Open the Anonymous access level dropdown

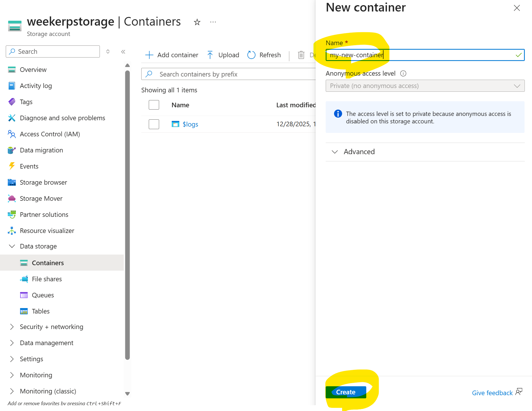click(x=425, y=86)
